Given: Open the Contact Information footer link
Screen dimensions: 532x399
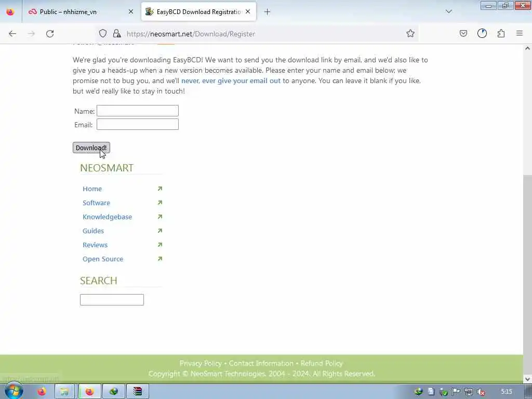Looking at the screenshot, I should pyautogui.click(x=261, y=363).
